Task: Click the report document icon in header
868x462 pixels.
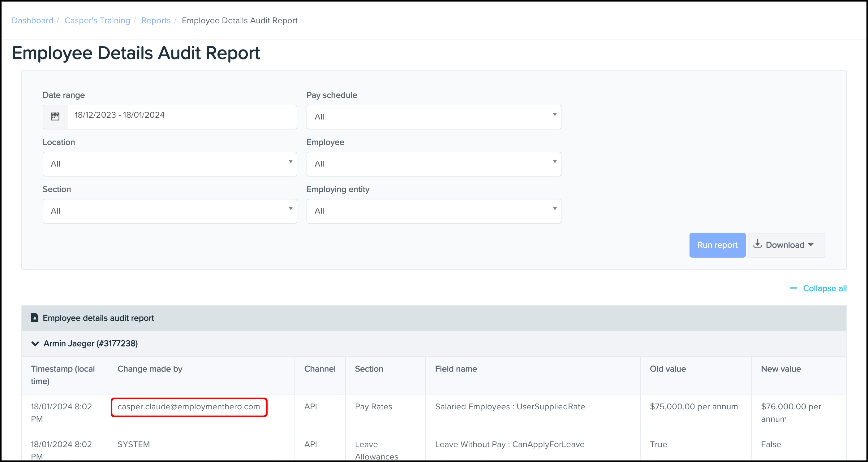Action: point(34,318)
